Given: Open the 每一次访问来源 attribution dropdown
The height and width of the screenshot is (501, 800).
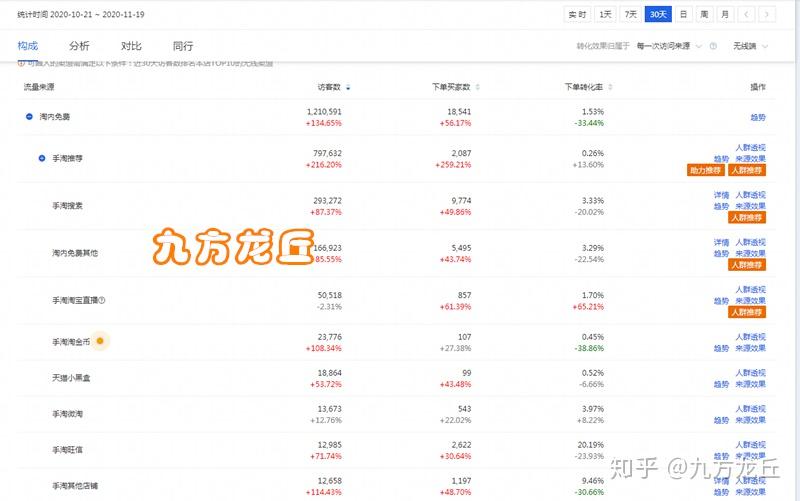Looking at the screenshot, I should (x=669, y=46).
